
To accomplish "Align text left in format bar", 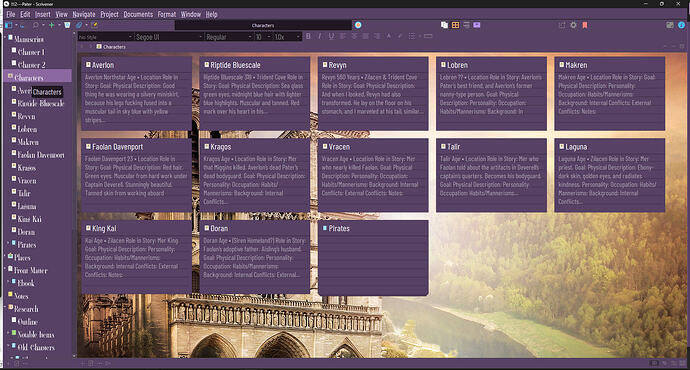I will pos(342,36).
